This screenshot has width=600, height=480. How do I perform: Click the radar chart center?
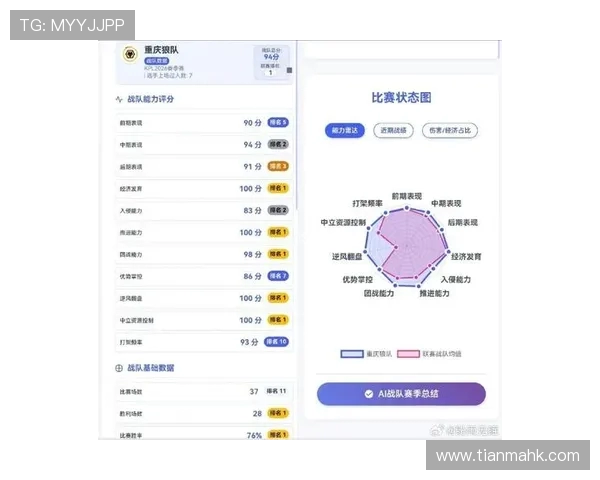[407, 247]
